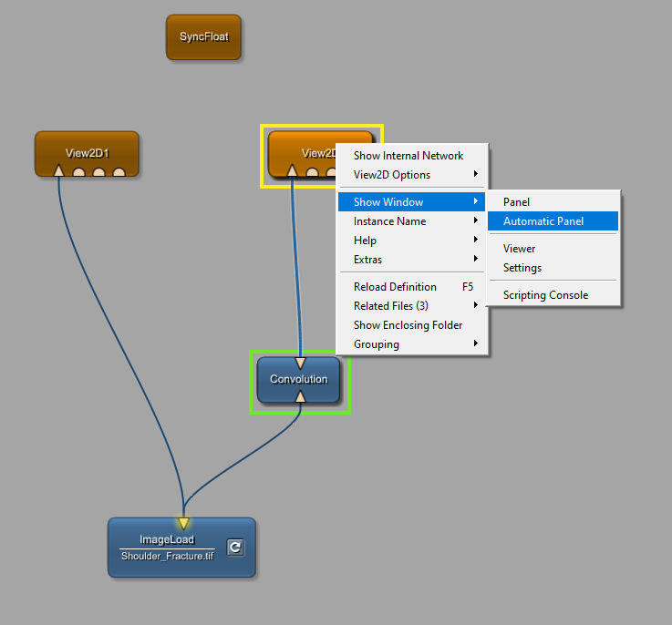Click View2D1 triangular image input connector
Viewport: 672px width, 625px height.
[x=59, y=170]
